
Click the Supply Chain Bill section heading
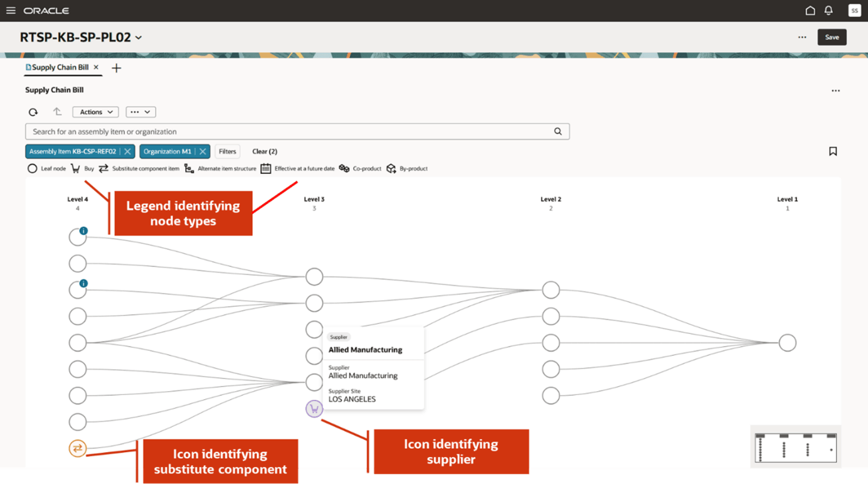[55, 90]
